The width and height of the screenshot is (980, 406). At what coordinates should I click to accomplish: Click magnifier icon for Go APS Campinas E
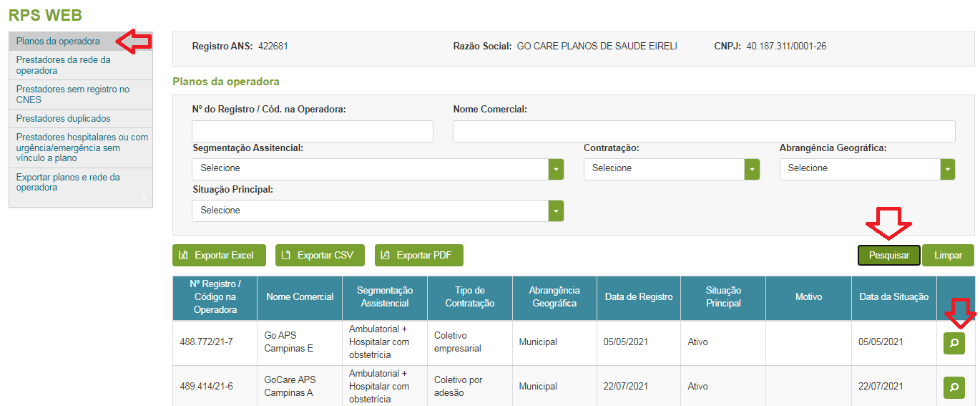tap(954, 343)
